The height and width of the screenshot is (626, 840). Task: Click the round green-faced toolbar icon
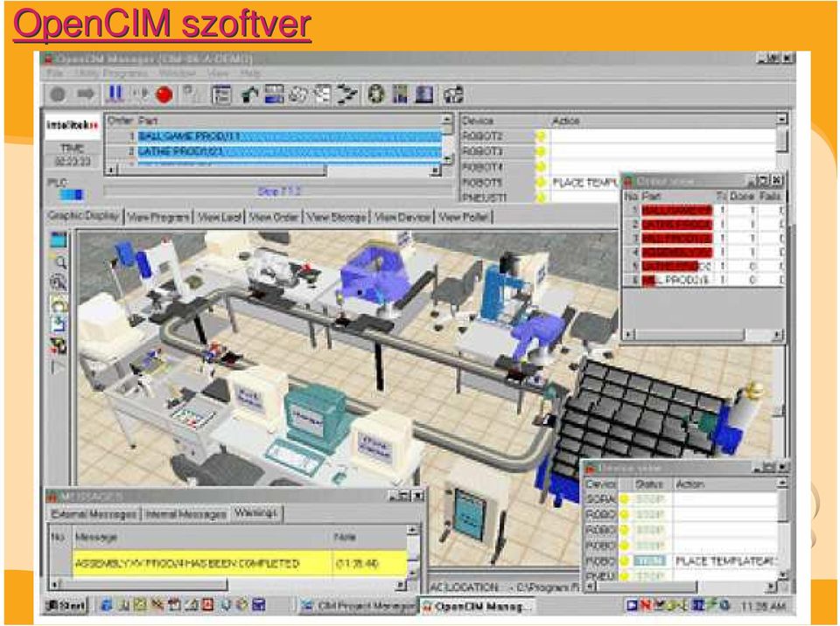376,94
